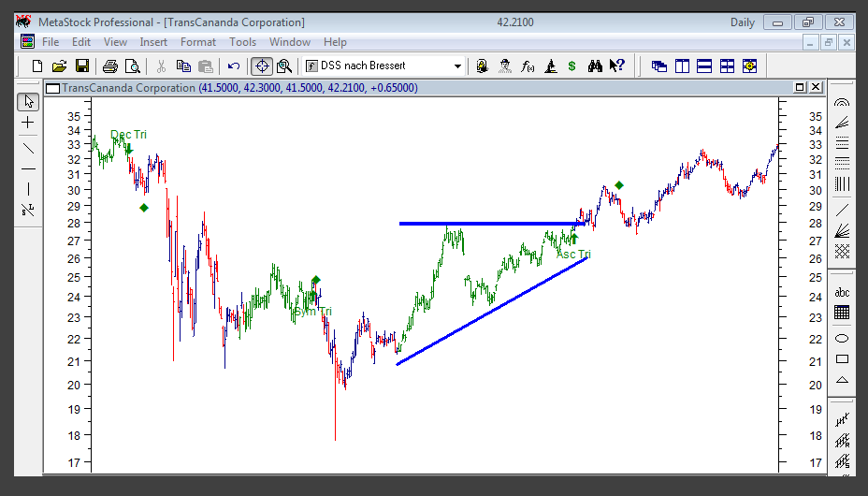
Task: Select the Triangle drawing tool
Action: point(842,380)
